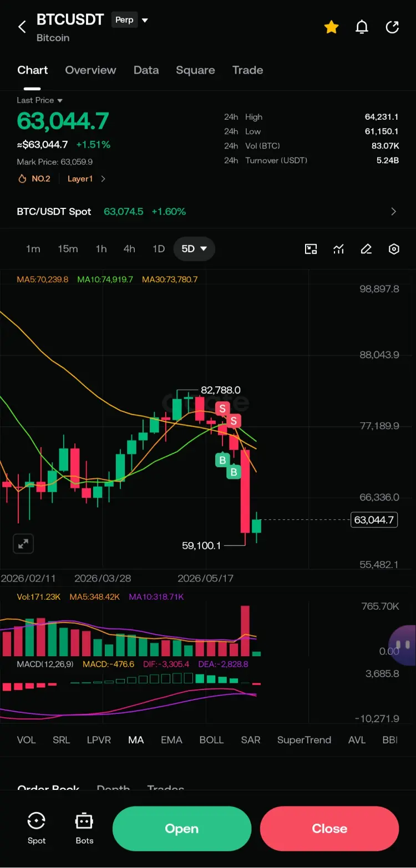Open the chart indicators icon
The image size is (416, 868).
point(338,249)
